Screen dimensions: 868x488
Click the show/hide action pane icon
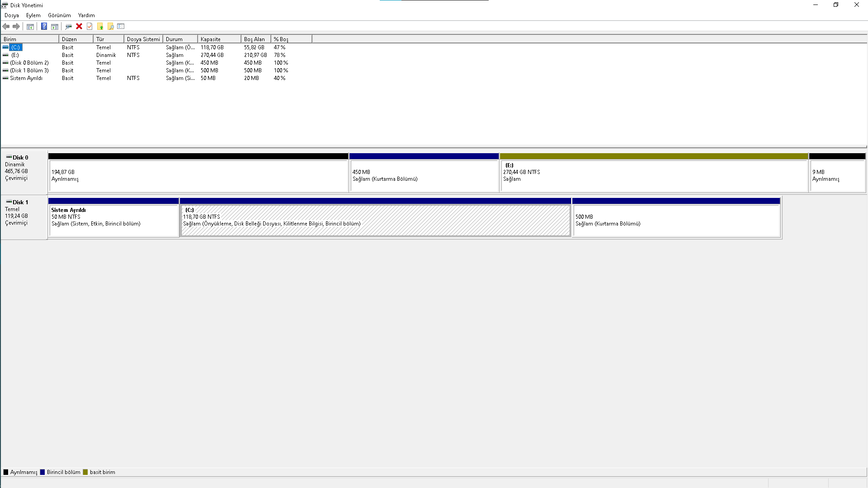(x=55, y=26)
